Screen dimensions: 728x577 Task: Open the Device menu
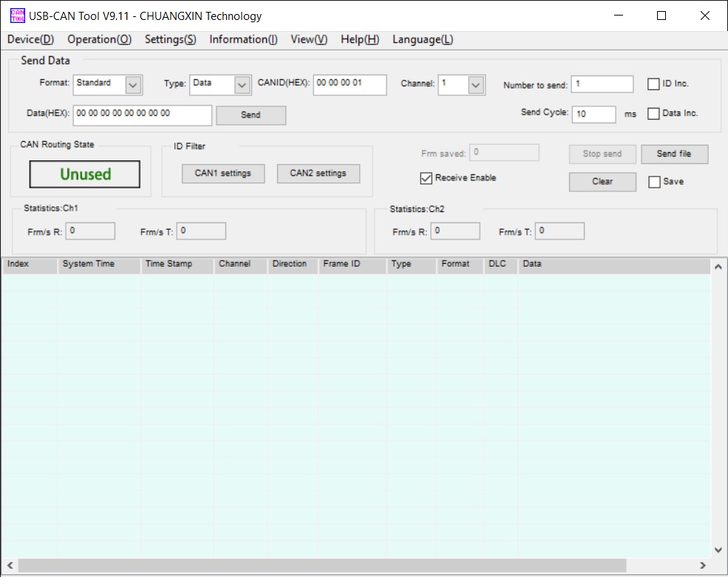point(30,40)
